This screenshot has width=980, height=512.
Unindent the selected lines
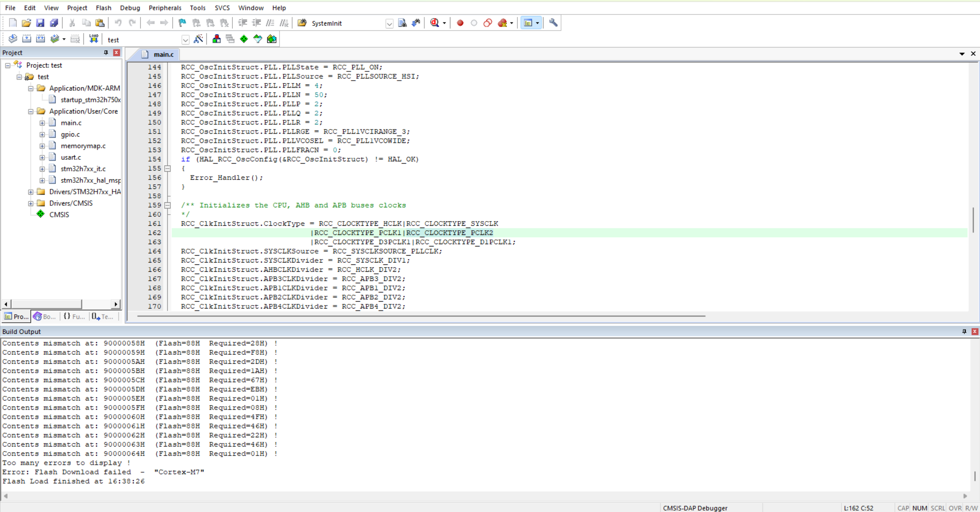pos(256,23)
